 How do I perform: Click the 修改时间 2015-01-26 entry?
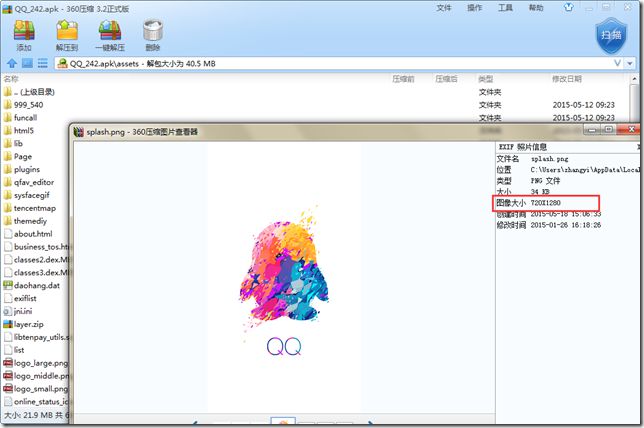[549, 225]
